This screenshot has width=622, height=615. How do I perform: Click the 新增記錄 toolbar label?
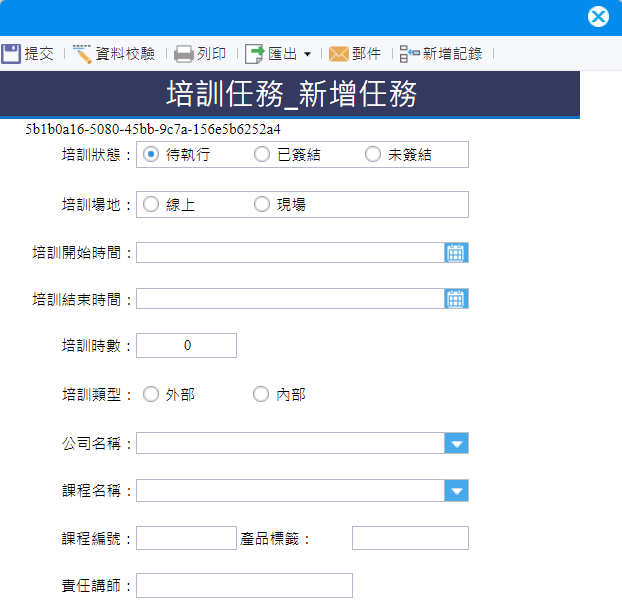click(452, 54)
